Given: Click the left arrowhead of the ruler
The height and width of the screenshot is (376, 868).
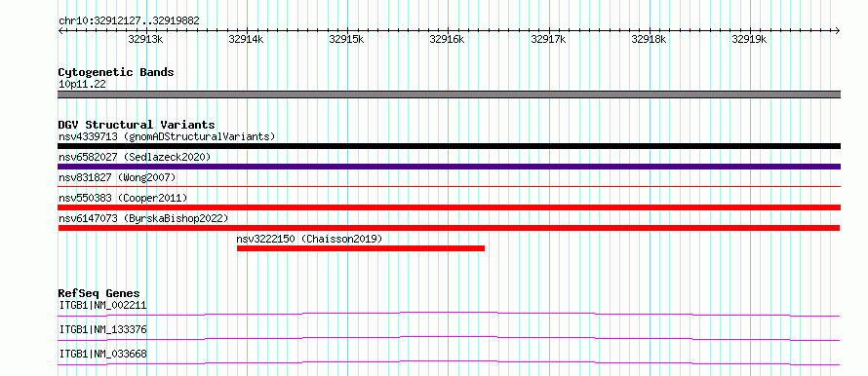Looking at the screenshot, I should (x=60, y=30).
